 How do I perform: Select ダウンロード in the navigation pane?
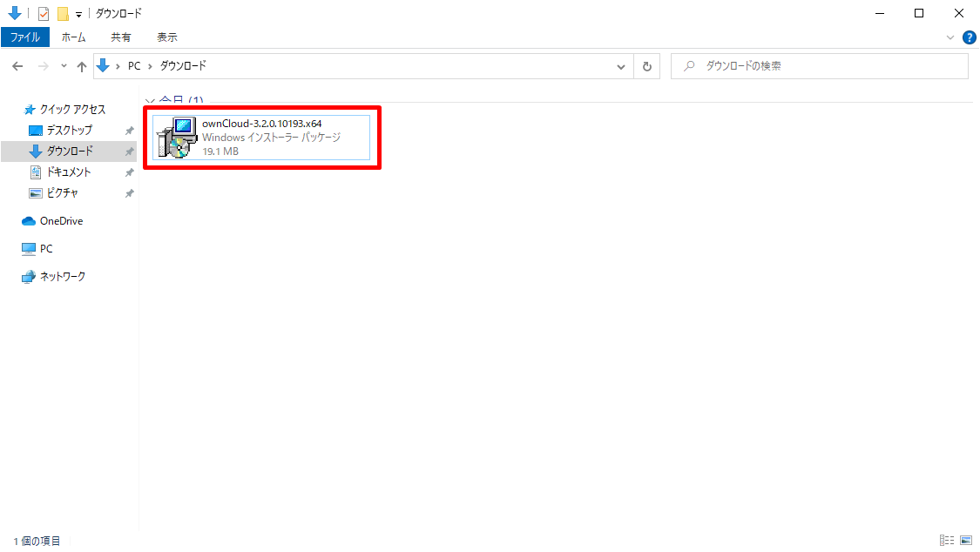coord(70,151)
